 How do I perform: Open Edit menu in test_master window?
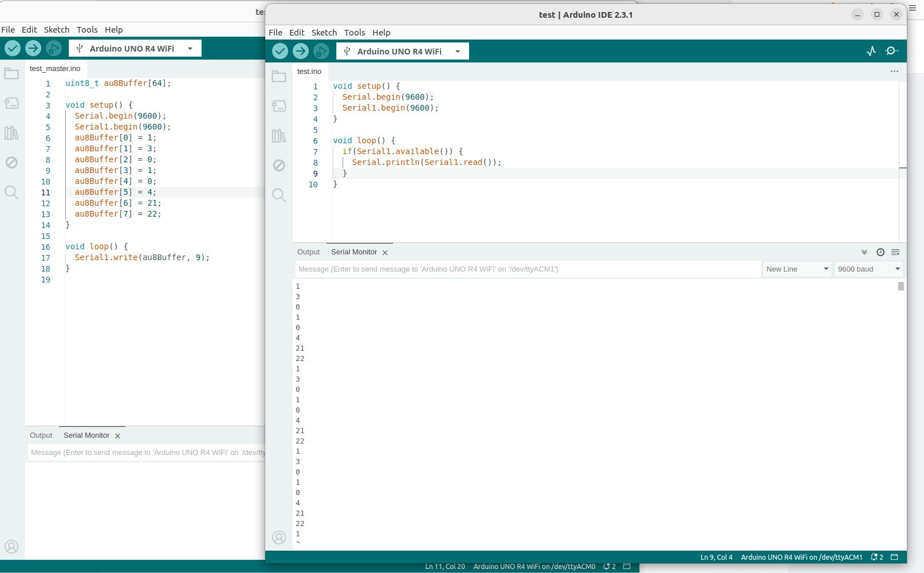[29, 30]
